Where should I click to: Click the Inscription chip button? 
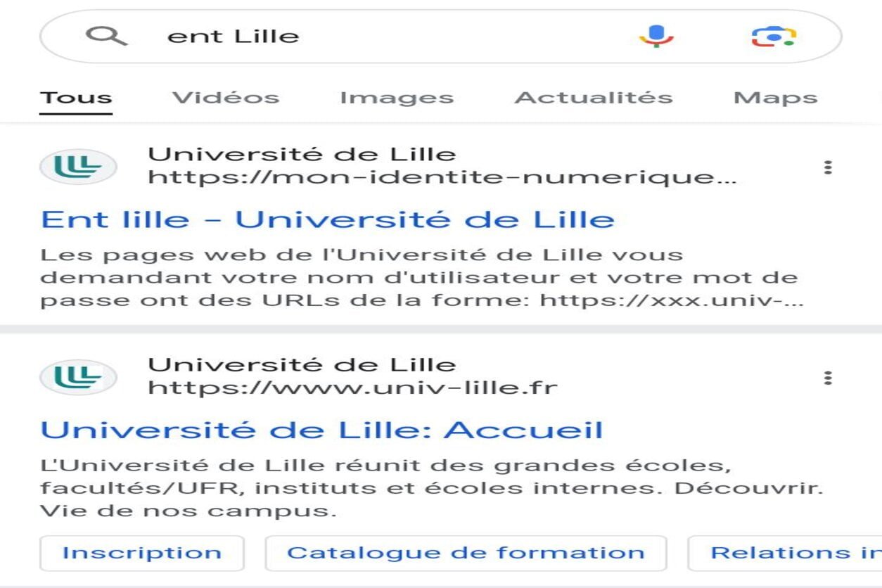point(141,553)
